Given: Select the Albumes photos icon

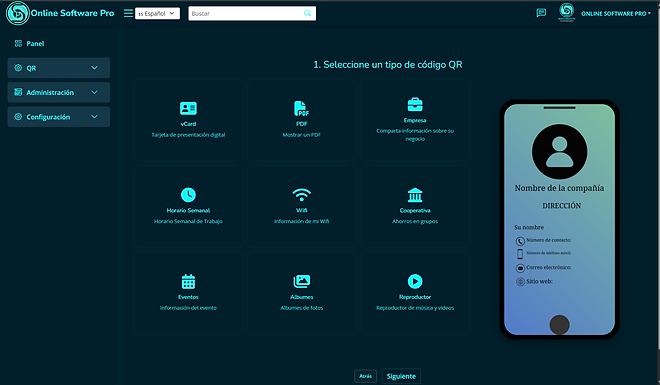Looking at the screenshot, I should [301, 281].
